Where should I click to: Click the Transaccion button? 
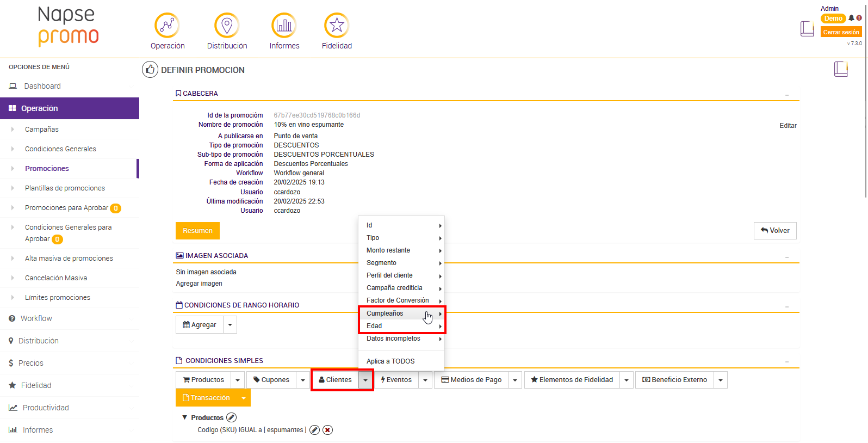(x=206, y=398)
